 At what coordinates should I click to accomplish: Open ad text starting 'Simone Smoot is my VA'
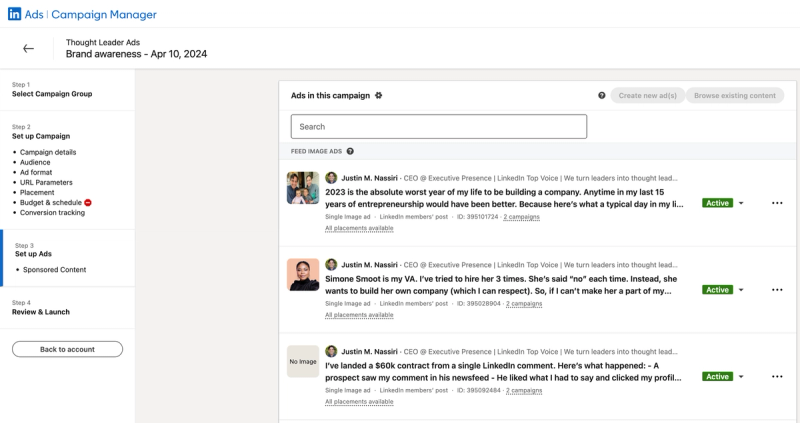coord(501,285)
